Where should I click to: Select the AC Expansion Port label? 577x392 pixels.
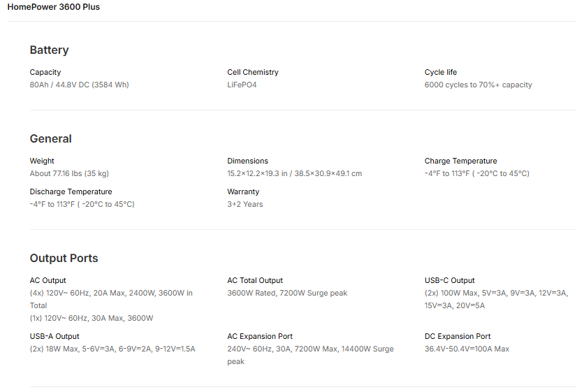pyautogui.click(x=260, y=336)
